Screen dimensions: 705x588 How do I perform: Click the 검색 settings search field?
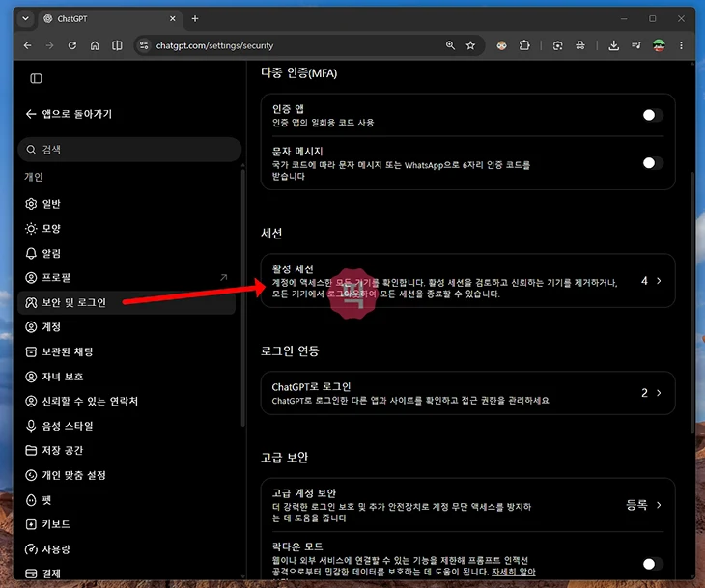pos(129,150)
